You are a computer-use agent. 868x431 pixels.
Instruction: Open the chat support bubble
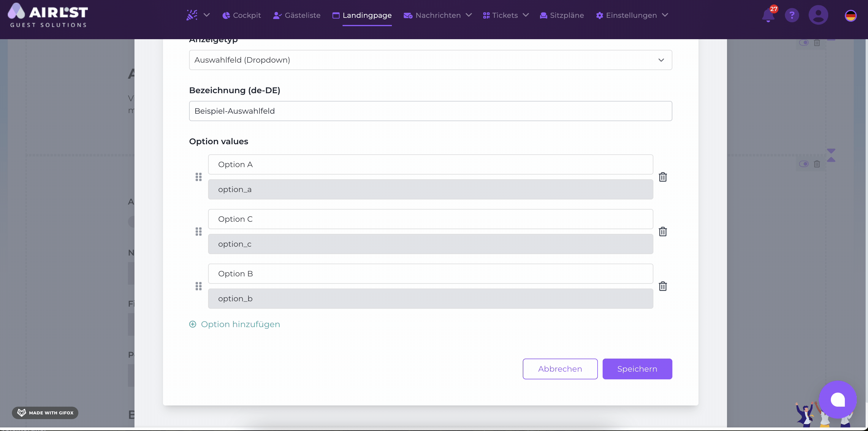point(837,400)
